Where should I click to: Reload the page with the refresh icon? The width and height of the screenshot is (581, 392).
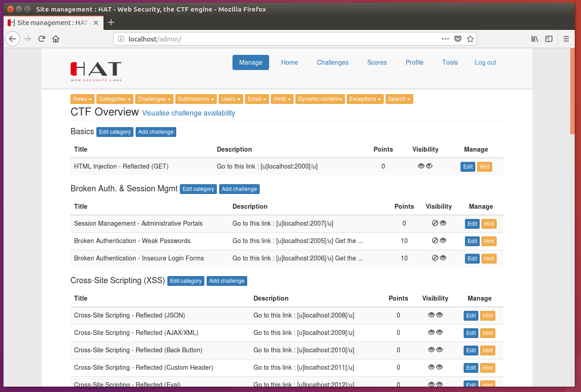[x=41, y=39]
